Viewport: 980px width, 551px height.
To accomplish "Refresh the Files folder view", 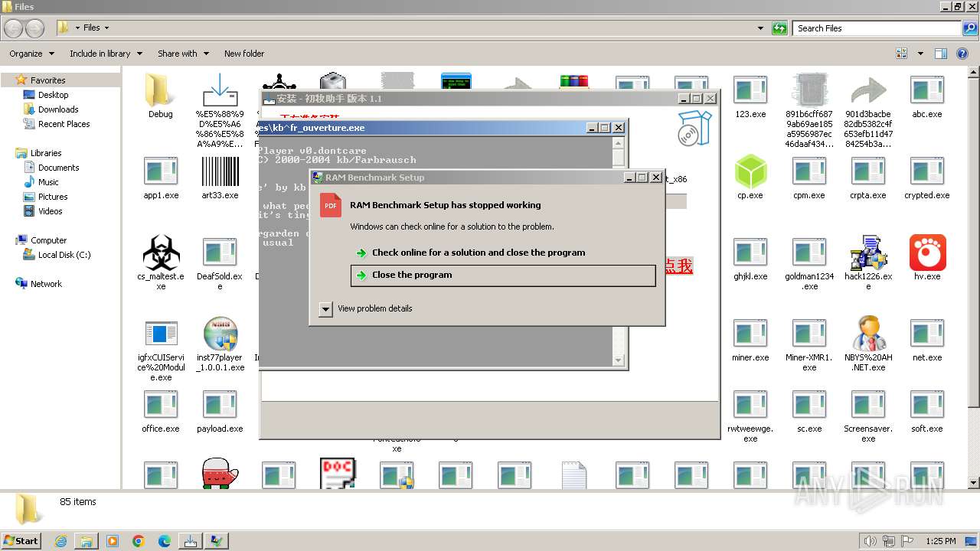I will tap(779, 28).
